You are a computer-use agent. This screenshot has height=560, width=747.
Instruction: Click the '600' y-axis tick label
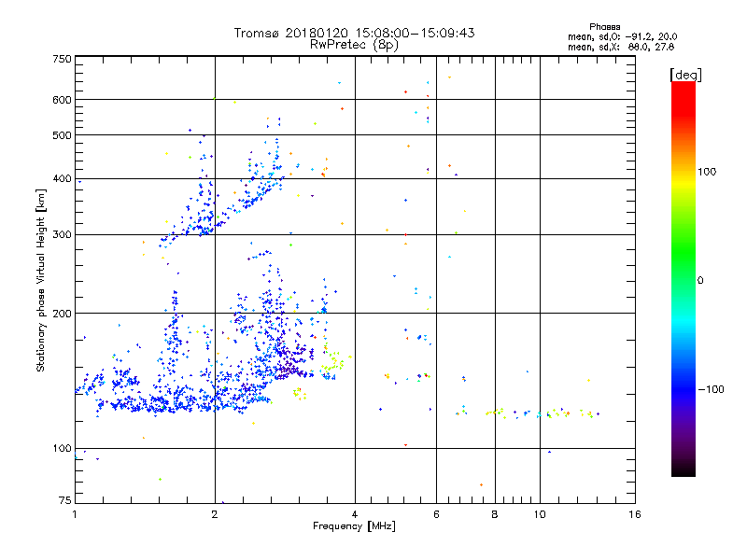coord(62,100)
